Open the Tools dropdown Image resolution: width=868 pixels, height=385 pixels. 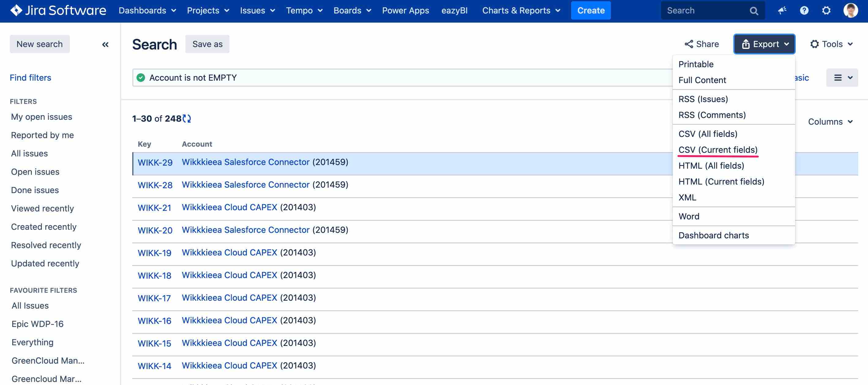tap(831, 44)
